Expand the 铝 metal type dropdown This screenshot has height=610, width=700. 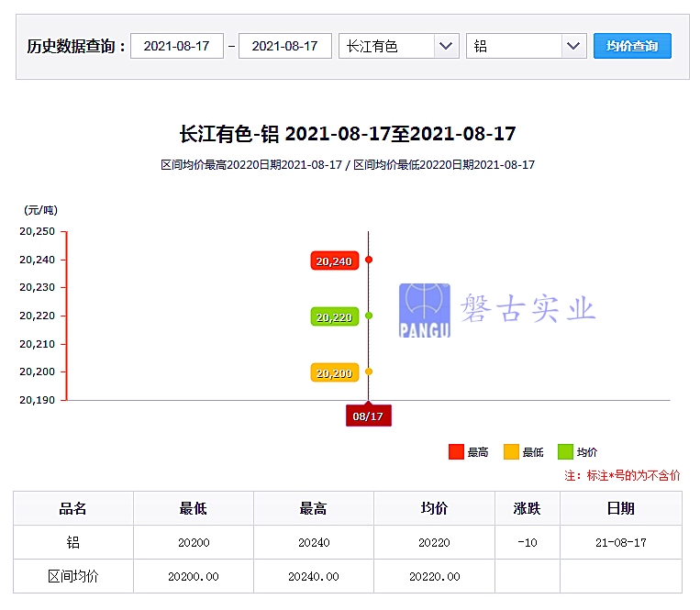[527, 46]
